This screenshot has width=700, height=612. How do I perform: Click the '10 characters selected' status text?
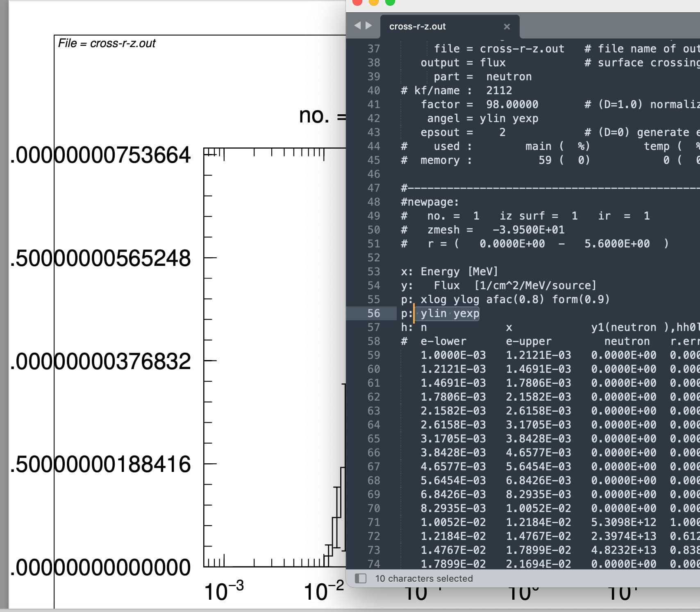(424, 578)
